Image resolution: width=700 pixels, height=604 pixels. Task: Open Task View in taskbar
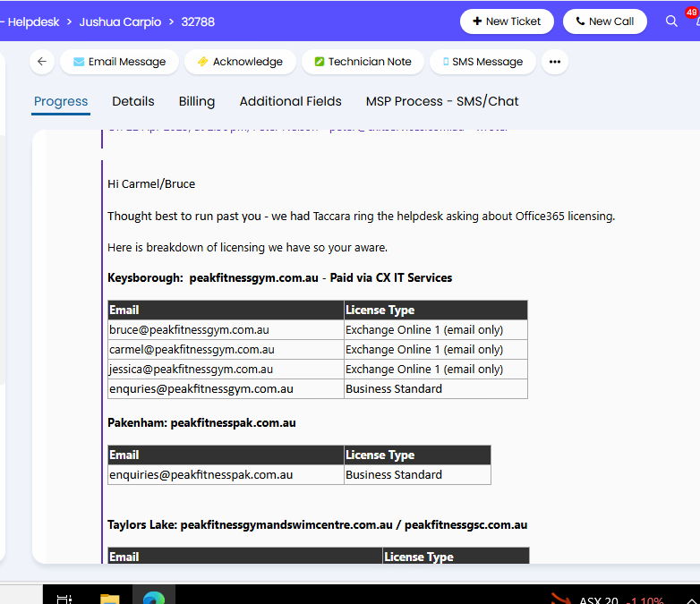(64, 599)
